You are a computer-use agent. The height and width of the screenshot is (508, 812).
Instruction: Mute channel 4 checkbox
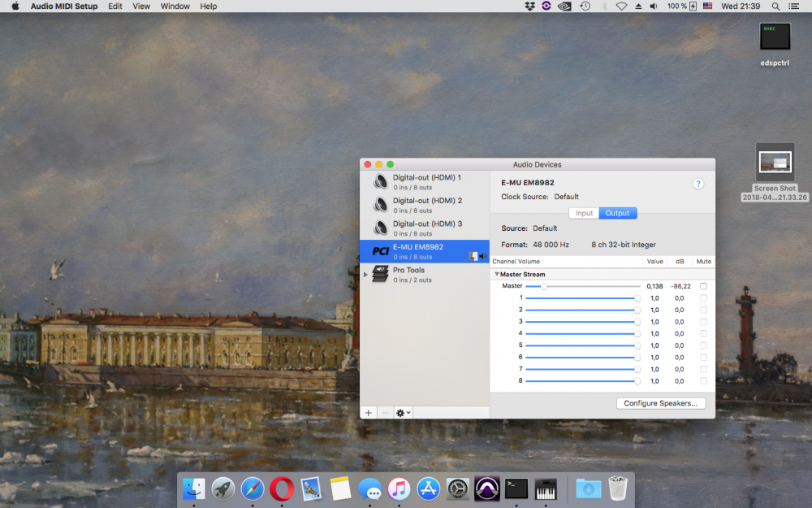703,333
